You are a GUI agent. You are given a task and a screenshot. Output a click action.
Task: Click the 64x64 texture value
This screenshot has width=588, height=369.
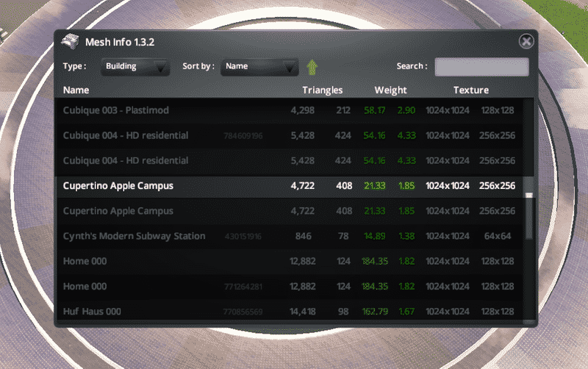tap(497, 236)
